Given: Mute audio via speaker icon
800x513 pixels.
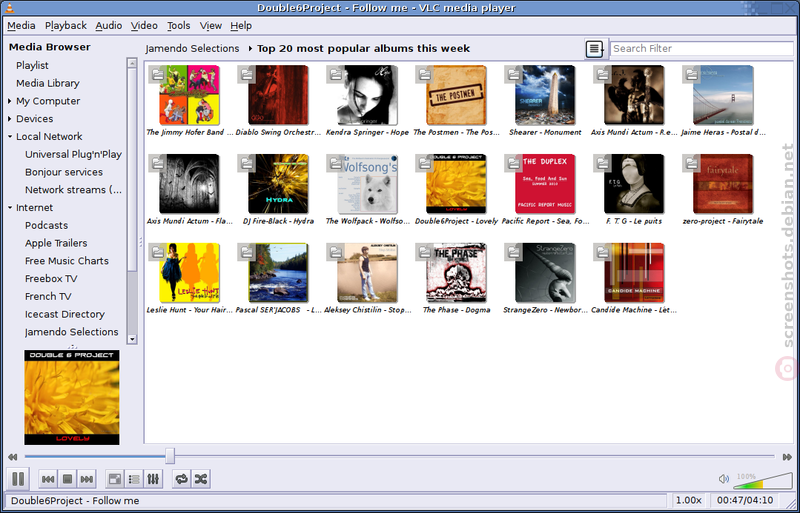Looking at the screenshot, I should pyautogui.click(x=723, y=479).
